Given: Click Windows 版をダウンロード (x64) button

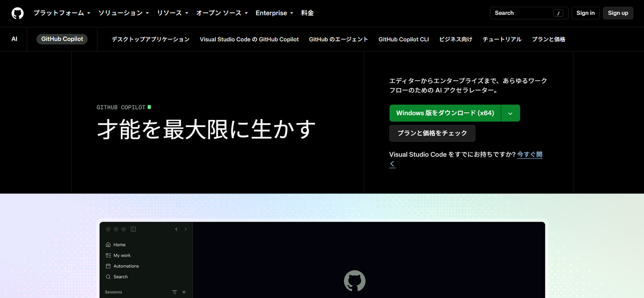Looking at the screenshot, I should click(445, 113).
